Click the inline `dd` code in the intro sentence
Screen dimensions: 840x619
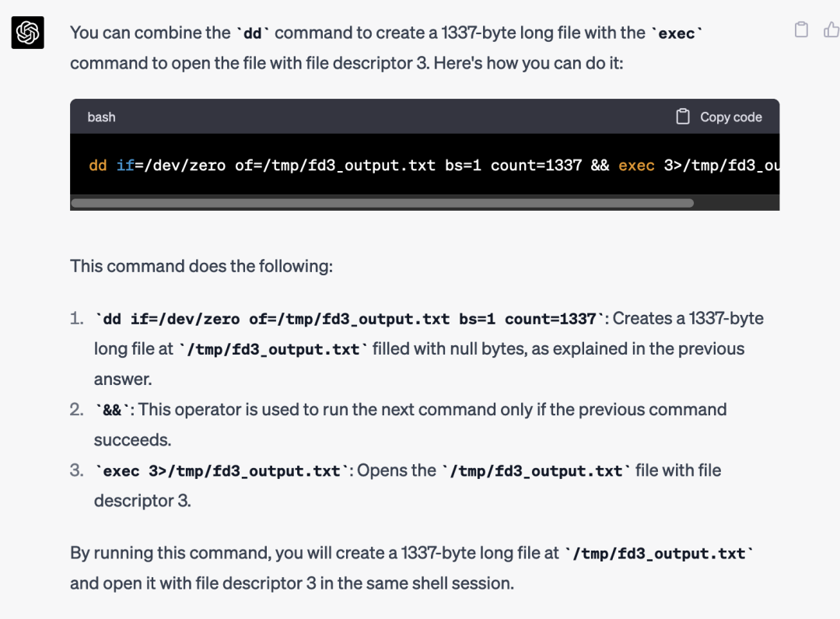pos(252,33)
